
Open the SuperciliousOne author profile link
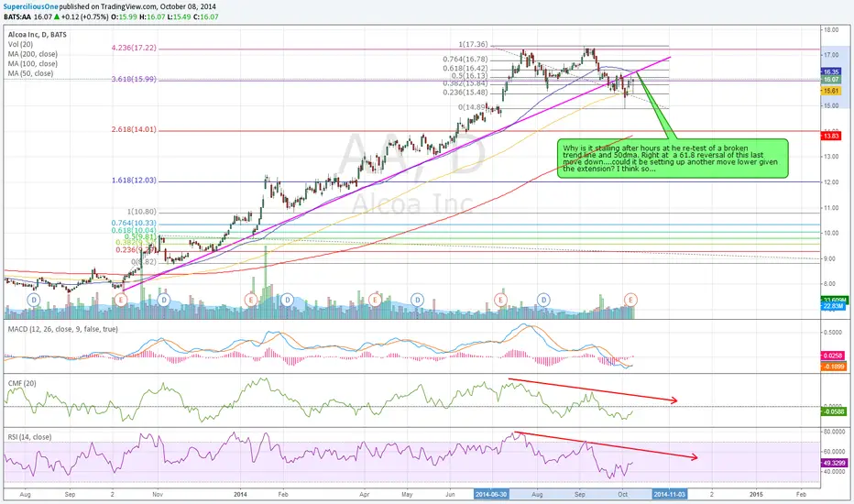tap(30, 6)
